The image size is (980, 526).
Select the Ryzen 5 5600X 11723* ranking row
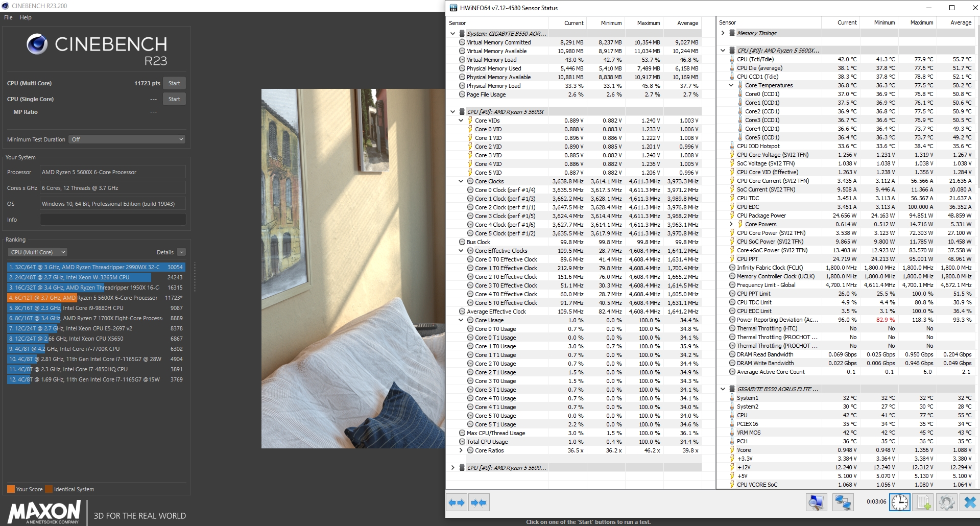tap(96, 298)
